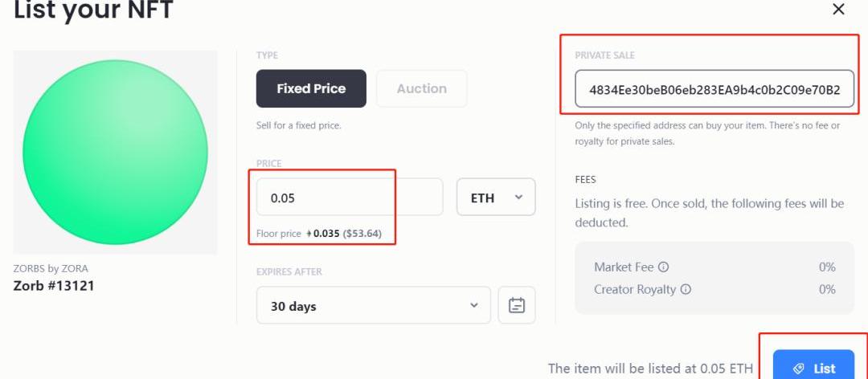
Task: Click the Market Fee label
Action: pyautogui.click(x=624, y=267)
